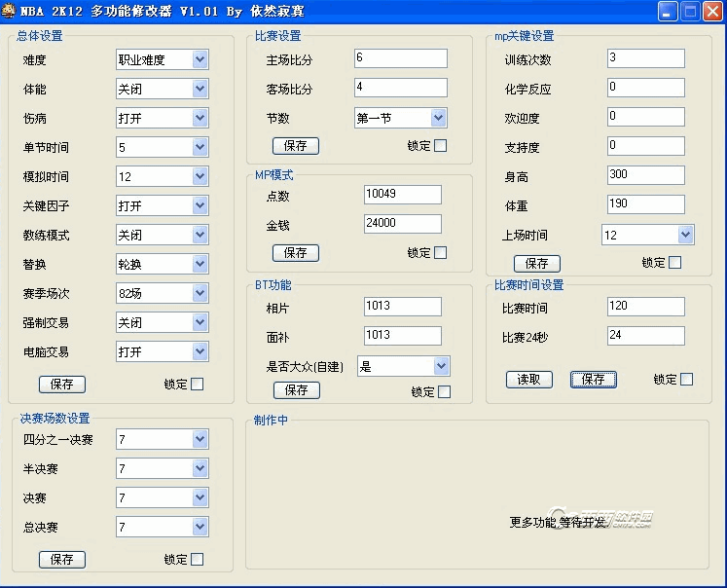
Task: Click the 主场比分 input field
Action: (x=401, y=58)
